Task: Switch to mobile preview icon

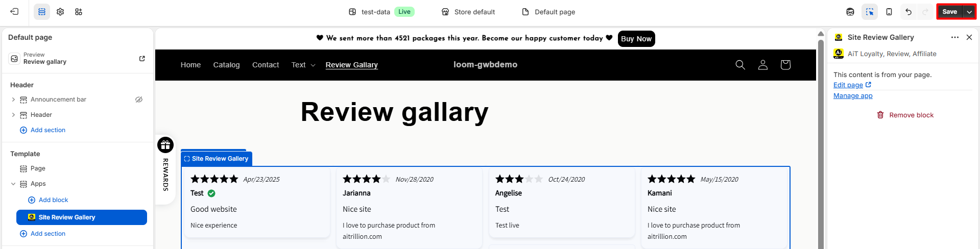Action: click(889, 12)
